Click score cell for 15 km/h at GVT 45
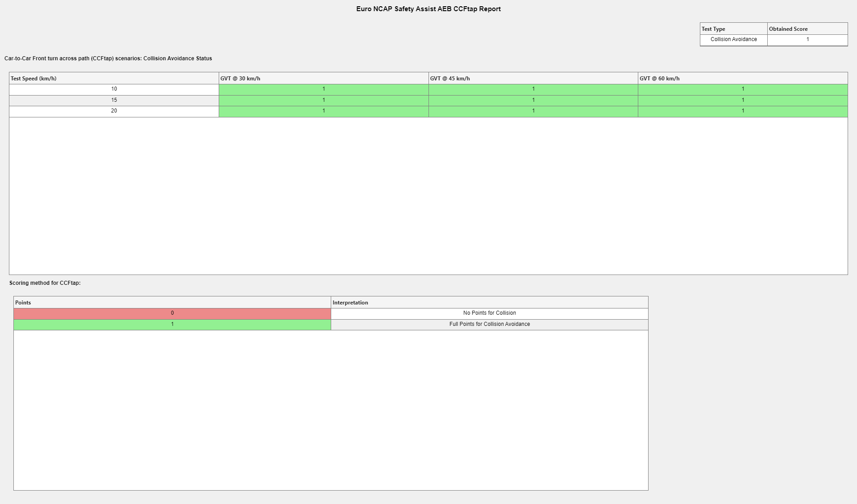The image size is (857, 504). pyautogui.click(x=533, y=100)
